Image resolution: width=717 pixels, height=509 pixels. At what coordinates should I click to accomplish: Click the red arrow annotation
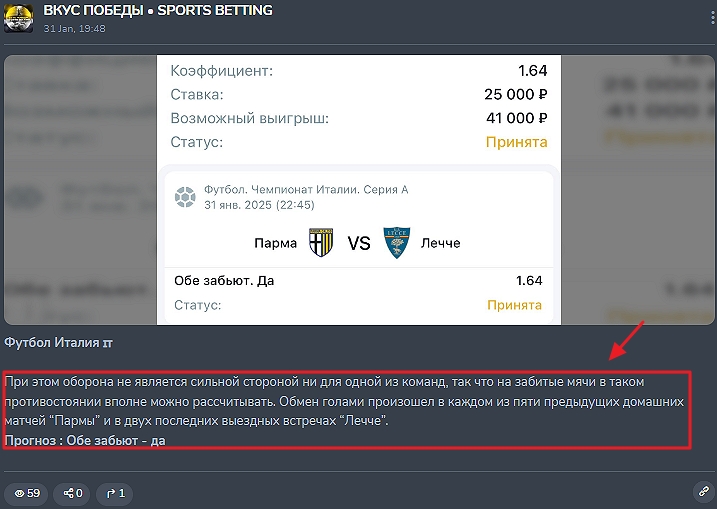point(629,343)
